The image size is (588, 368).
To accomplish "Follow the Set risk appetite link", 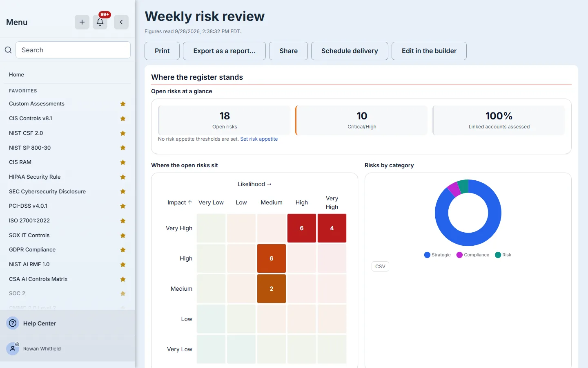I will coord(259,139).
